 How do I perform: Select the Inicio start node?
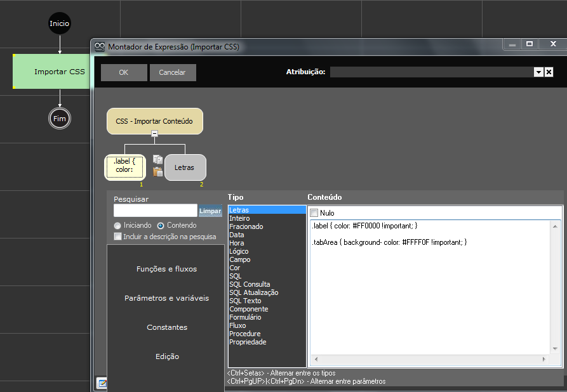pyautogui.click(x=60, y=23)
